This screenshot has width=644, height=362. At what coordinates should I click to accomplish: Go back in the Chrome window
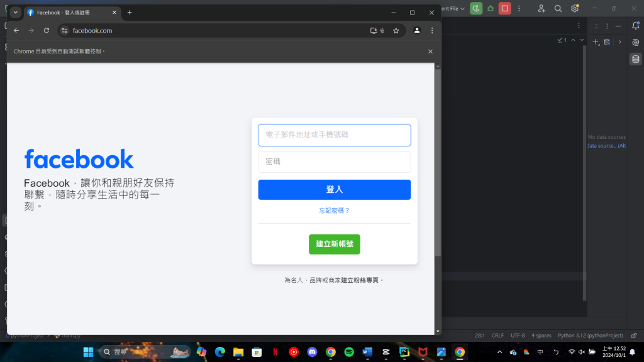point(16,30)
